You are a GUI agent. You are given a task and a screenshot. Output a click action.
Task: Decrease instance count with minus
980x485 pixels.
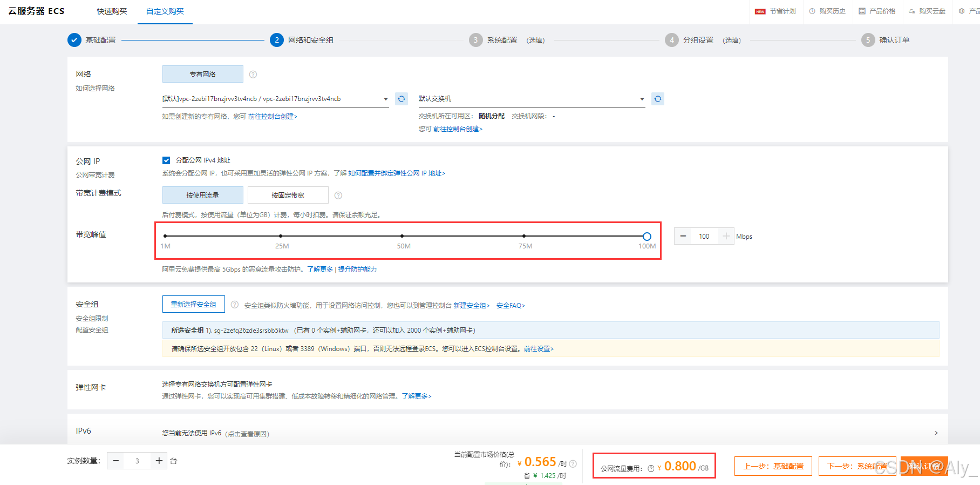[115, 461]
